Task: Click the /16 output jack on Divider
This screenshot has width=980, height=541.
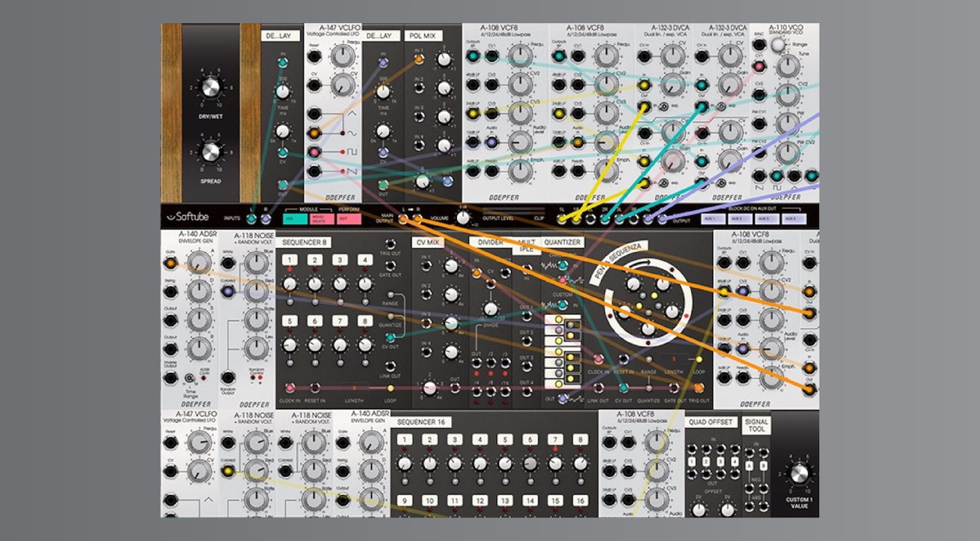Action: pos(505,391)
